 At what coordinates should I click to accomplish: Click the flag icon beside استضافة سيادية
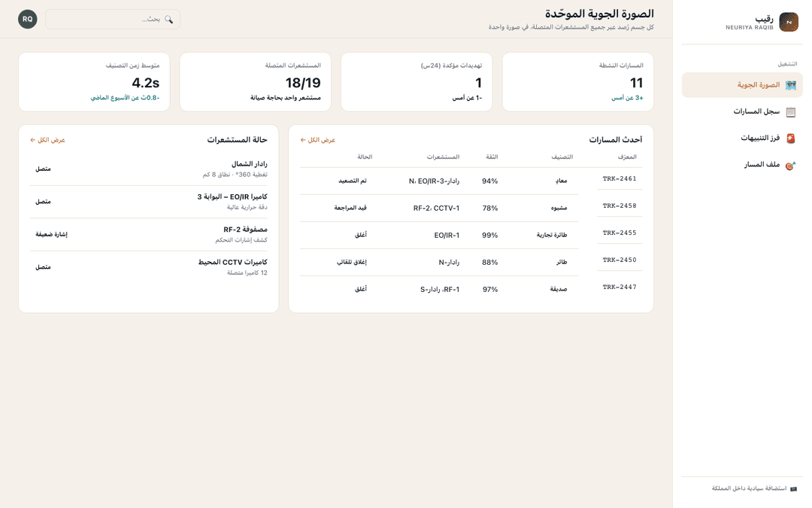[x=793, y=489]
